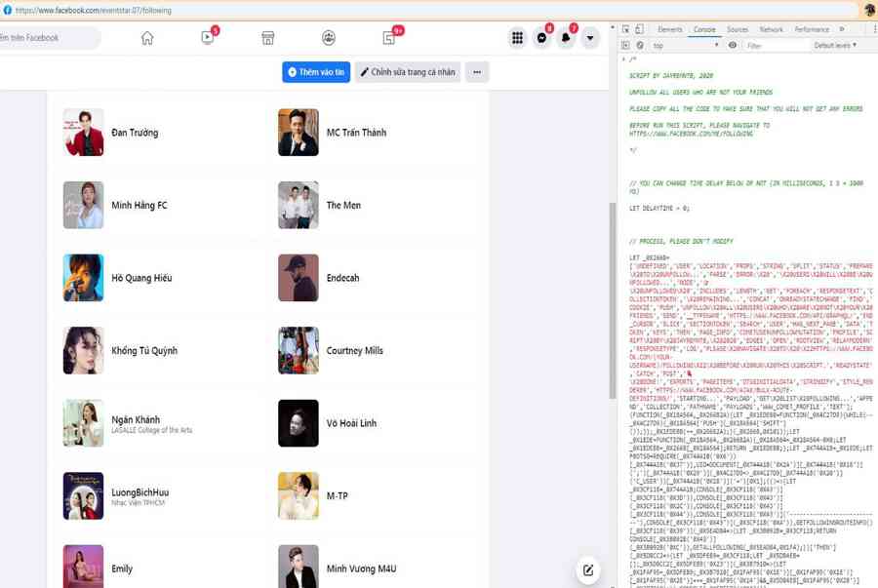Click Courtney Mills' thumbnail photo
The height and width of the screenshot is (588, 878).
[299, 351]
